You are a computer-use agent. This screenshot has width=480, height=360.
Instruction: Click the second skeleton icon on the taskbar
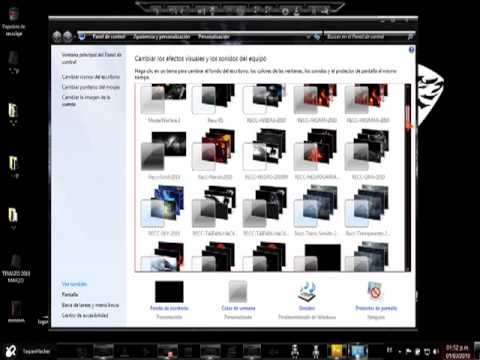[315, 351]
